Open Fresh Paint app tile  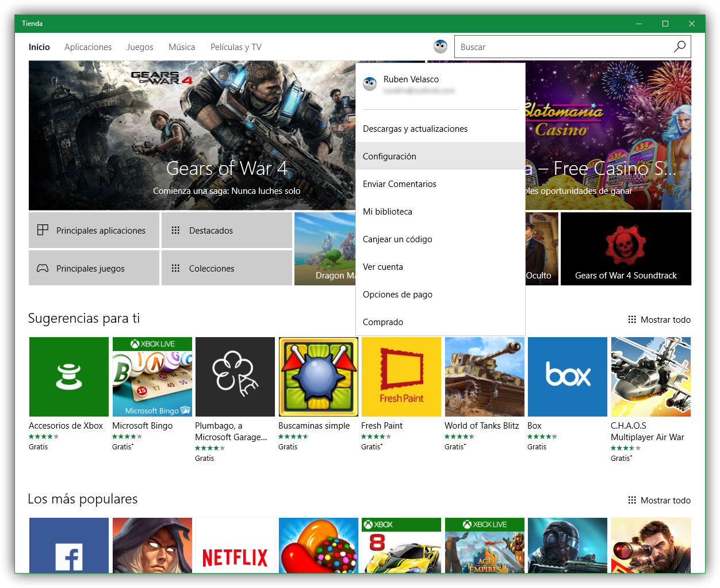coord(401,377)
